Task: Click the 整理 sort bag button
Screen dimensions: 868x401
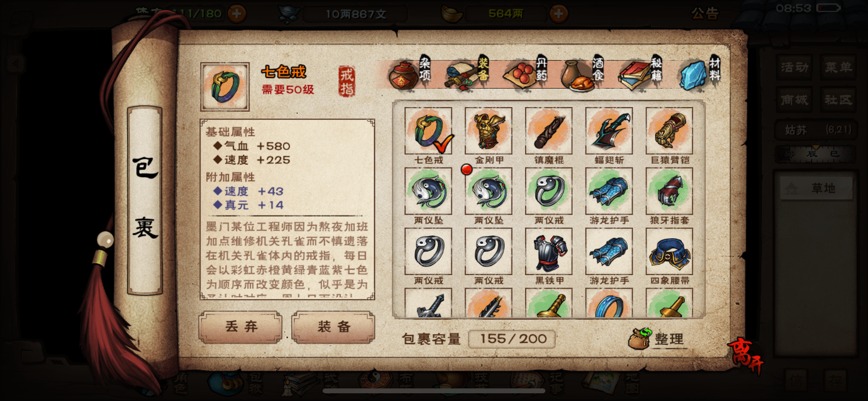Action: (657, 339)
